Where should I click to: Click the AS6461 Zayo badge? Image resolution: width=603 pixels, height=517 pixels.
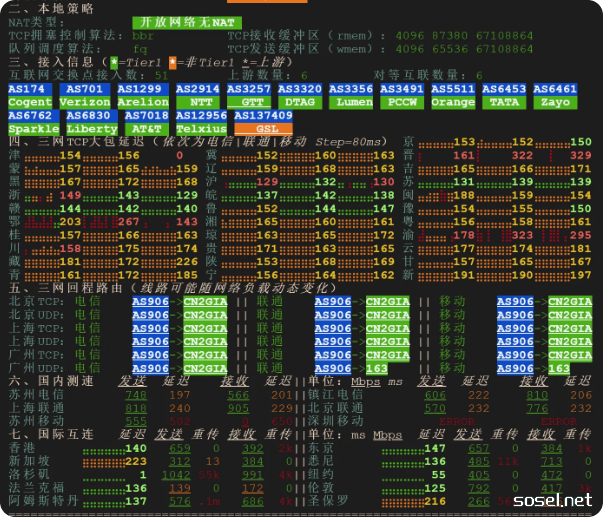point(554,96)
